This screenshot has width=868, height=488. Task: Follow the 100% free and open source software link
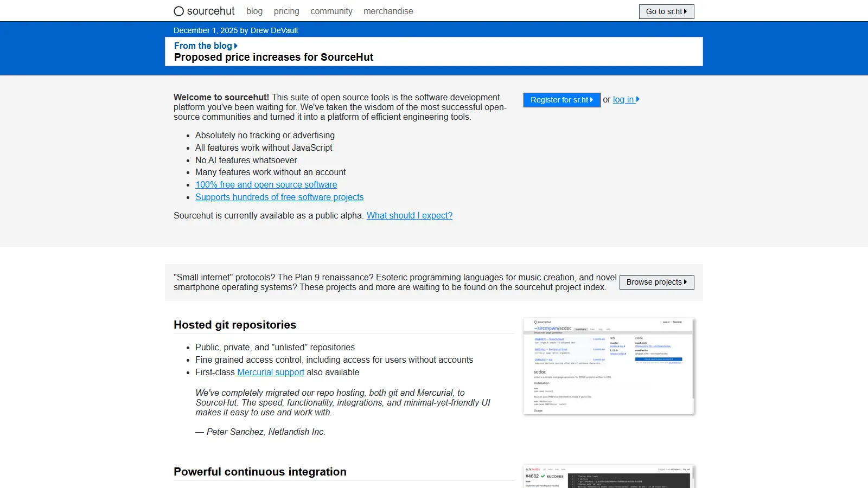(x=266, y=184)
